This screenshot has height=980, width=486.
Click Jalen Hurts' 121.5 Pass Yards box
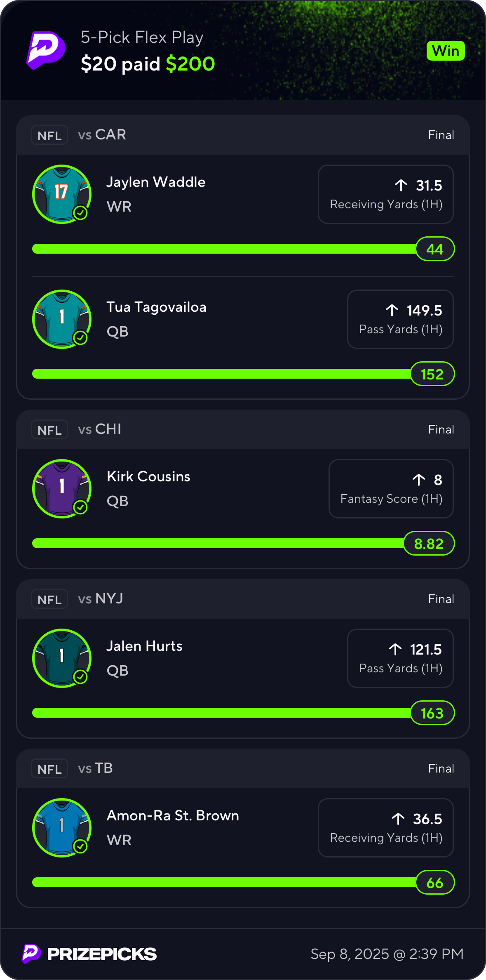pyautogui.click(x=400, y=658)
